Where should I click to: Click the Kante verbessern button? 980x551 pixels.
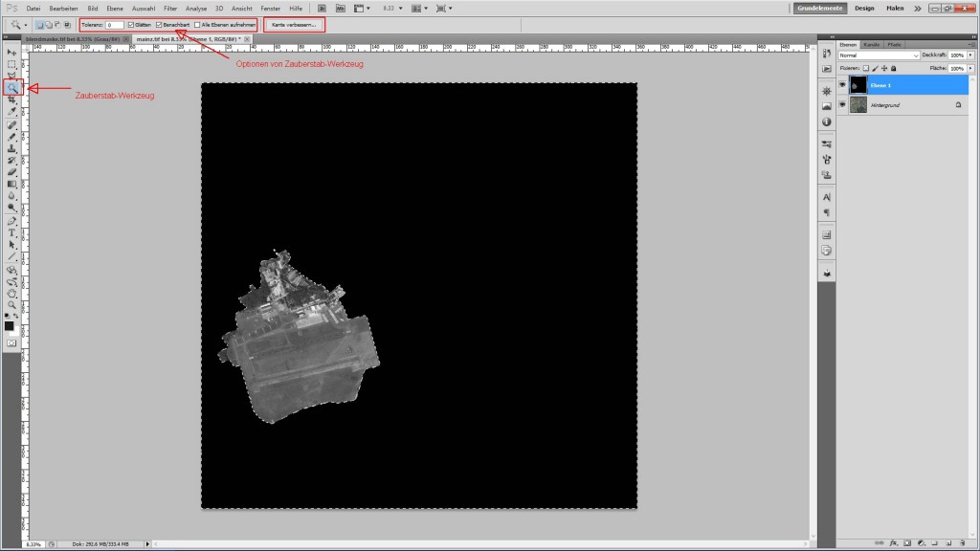294,24
